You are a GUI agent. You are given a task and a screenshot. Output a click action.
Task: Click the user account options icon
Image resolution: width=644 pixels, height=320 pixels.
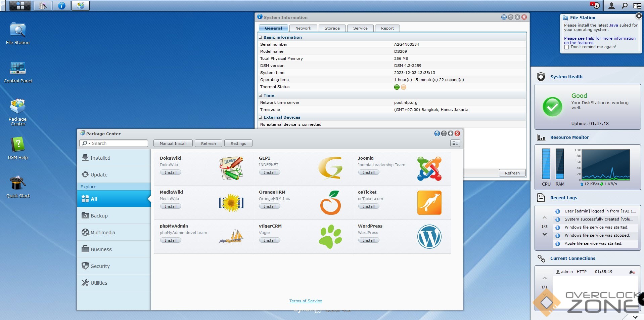pyautogui.click(x=611, y=6)
